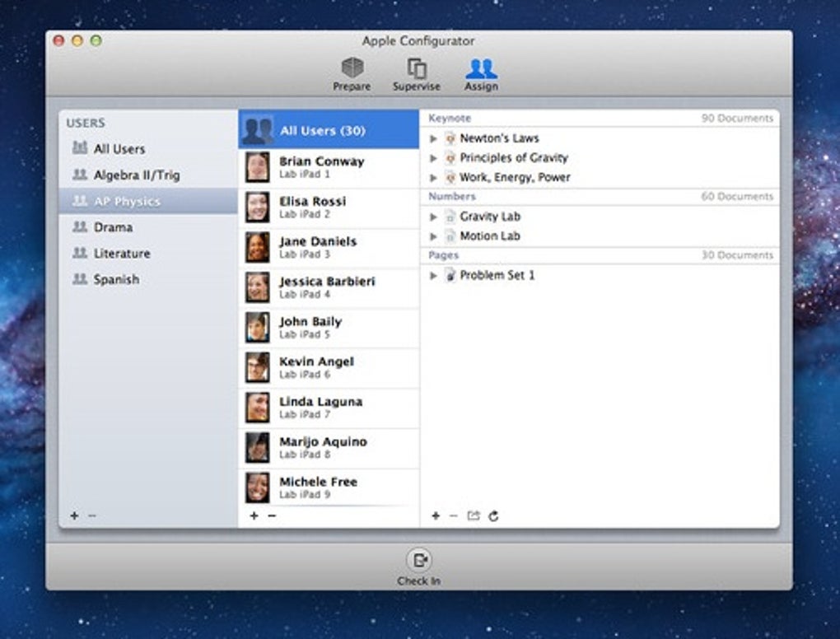Click the 90 Documents count label
The image size is (840, 639).
pyautogui.click(x=737, y=118)
